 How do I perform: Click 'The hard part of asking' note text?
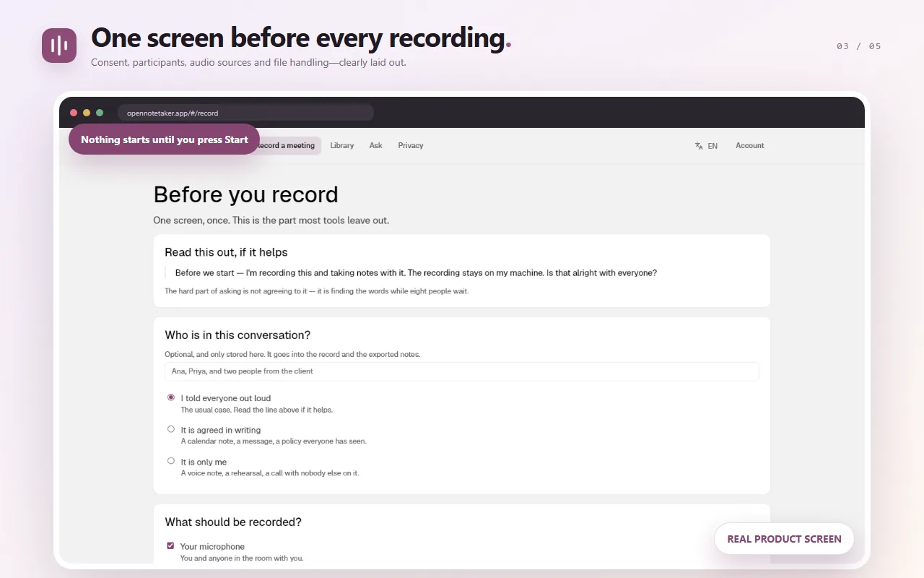point(317,291)
